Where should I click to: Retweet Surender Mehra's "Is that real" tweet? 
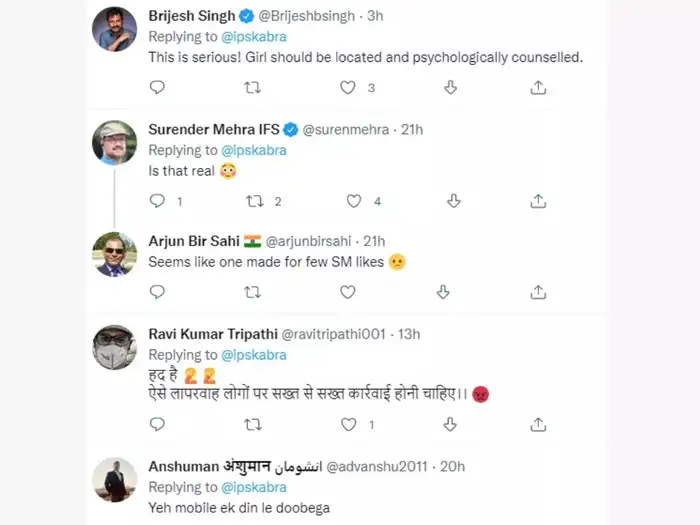(x=255, y=201)
